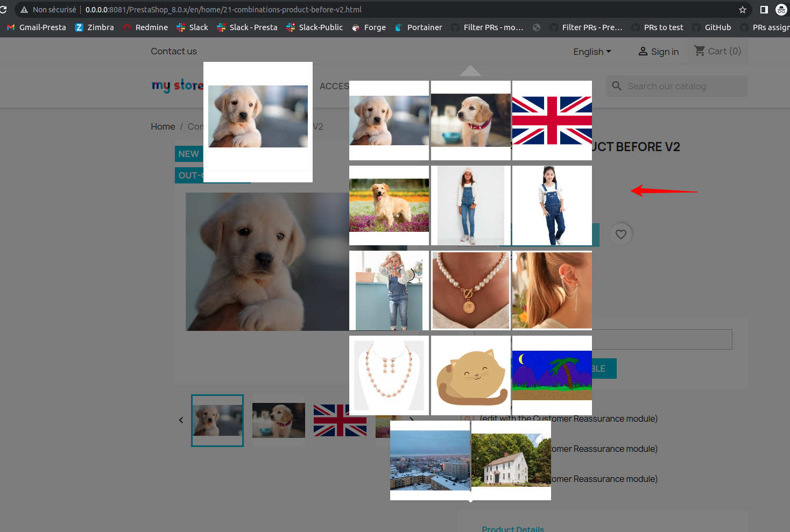The width and height of the screenshot is (790, 532).
Task: Open the Portainer bookmark
Action: point(424,27)
